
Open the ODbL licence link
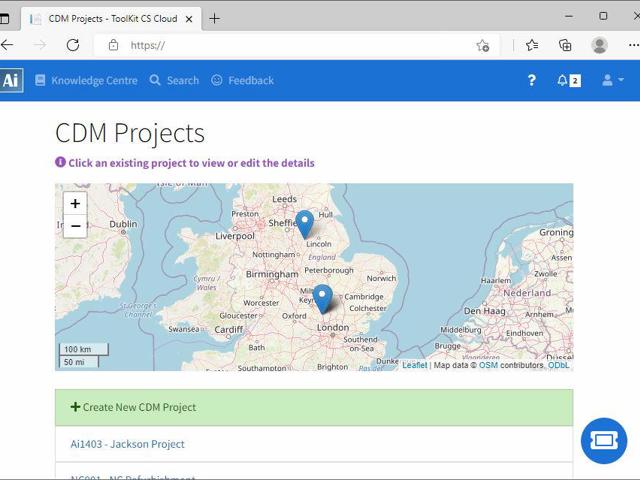click(x=558, y=365)
